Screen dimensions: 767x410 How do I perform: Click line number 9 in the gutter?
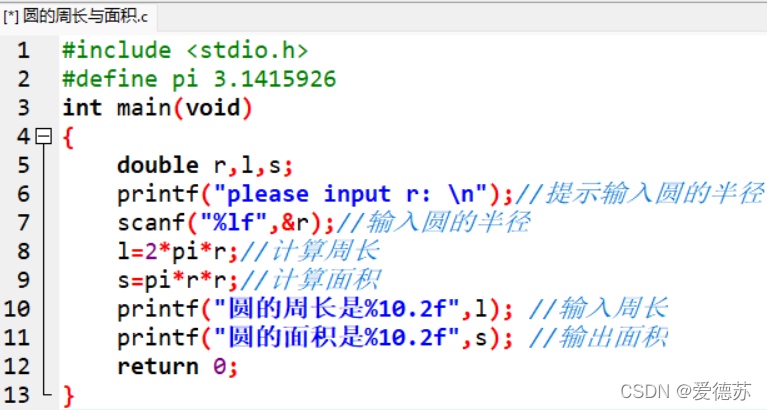[x=23, y=280]
